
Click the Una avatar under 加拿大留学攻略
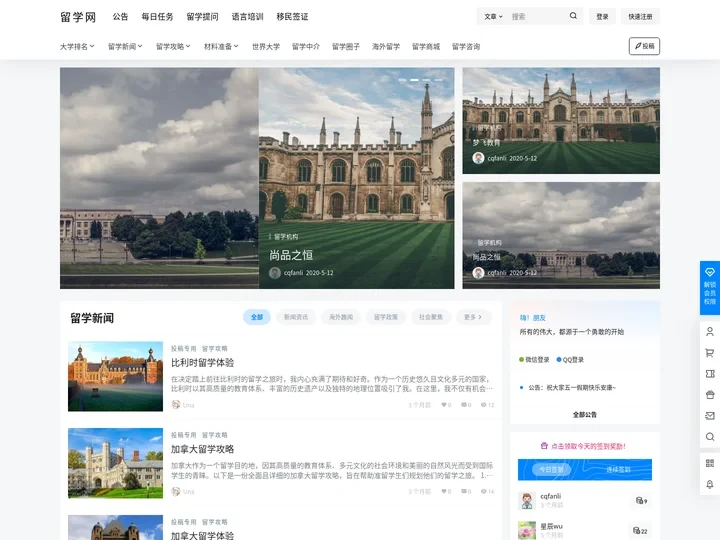coord(176,491)
